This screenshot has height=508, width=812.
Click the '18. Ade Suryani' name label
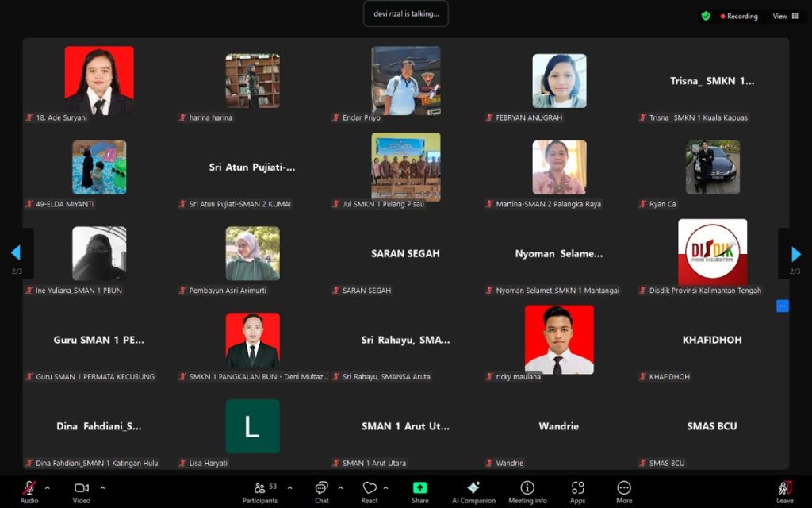point(62,117)
